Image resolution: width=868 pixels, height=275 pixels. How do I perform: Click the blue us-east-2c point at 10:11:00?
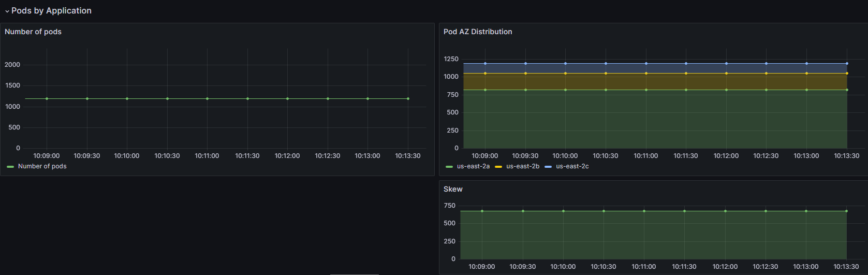646,63
